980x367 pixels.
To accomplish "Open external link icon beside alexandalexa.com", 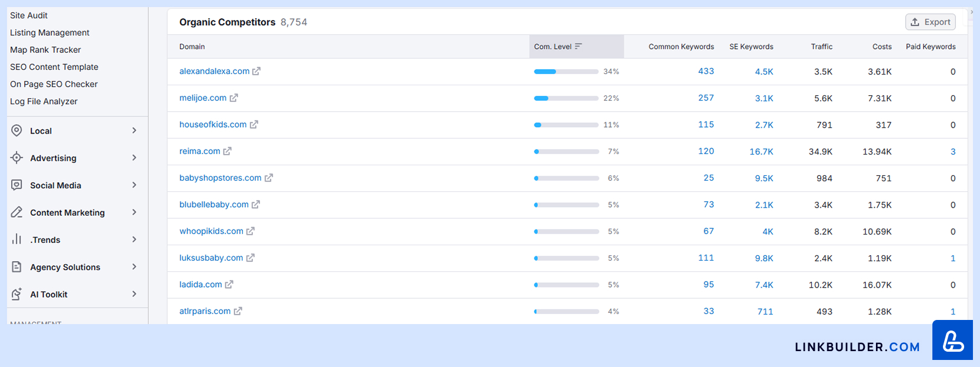I will click(256, 71).
